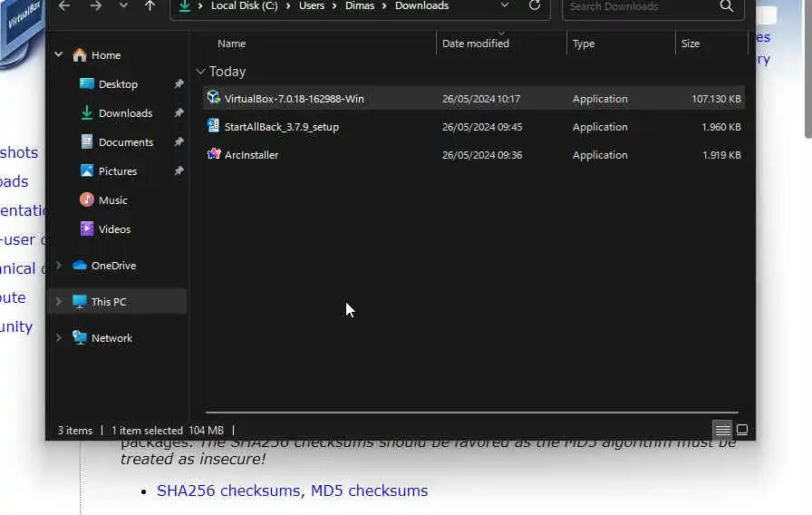Sort by Size column header
Image resolution: width=812 pixels, height=515 pixels.
point(691,44)
